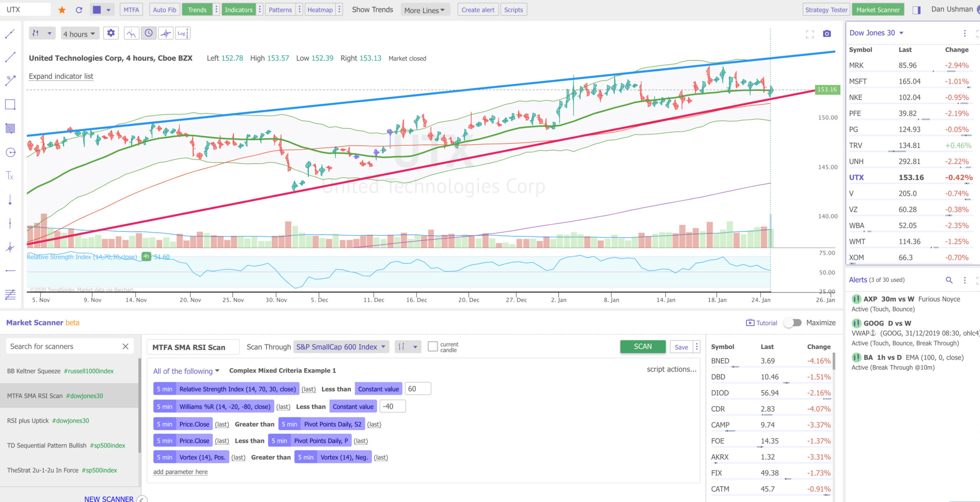Open S&P SmallCap 600 Index dropdown
Screen dimensions: 980x502
341,347
